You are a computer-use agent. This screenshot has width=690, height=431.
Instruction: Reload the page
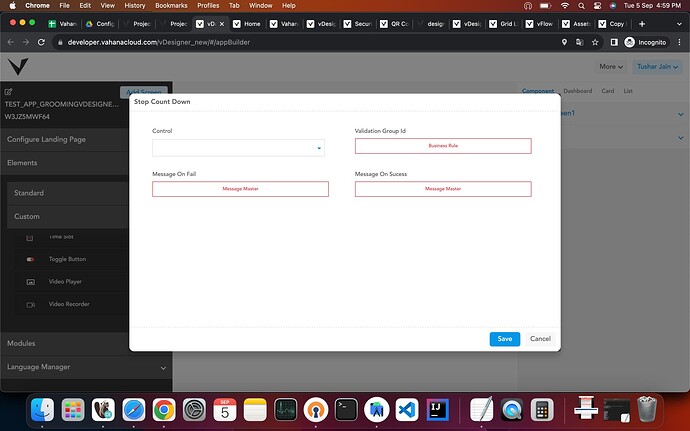click(41, 42)
